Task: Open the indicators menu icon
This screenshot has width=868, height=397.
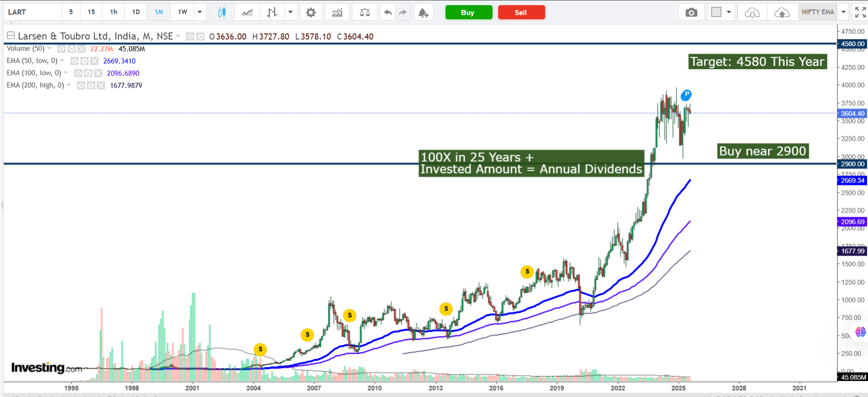Action: [x=337, y=12]
